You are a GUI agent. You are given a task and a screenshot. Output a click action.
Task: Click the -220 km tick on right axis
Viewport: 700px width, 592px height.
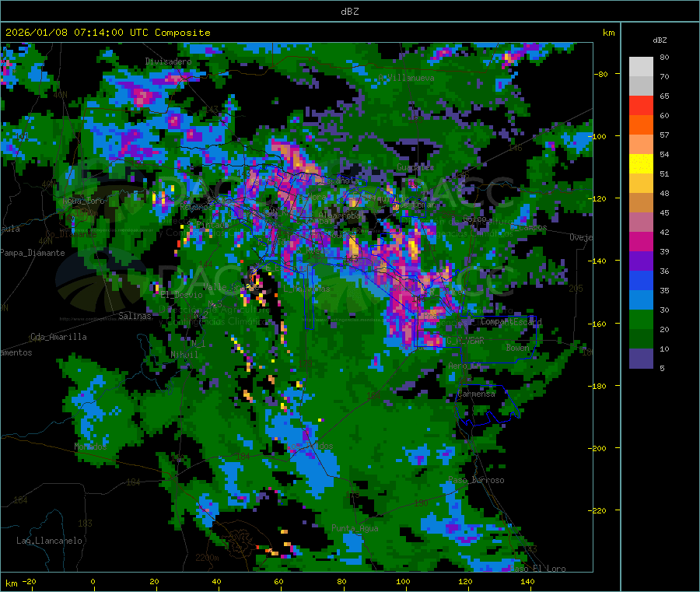coord(599,511)
